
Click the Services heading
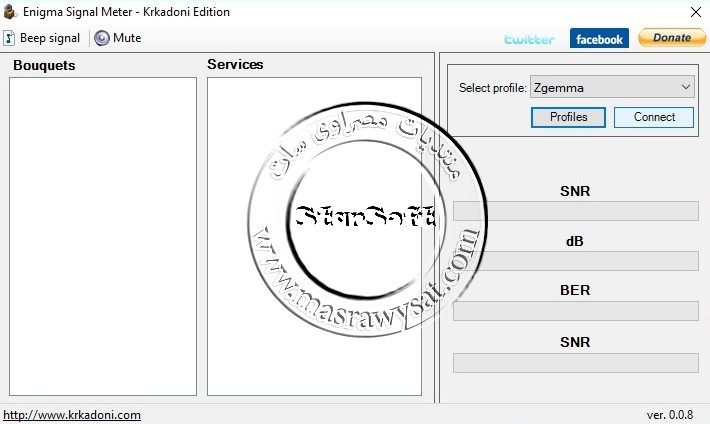tap(235, 64)
